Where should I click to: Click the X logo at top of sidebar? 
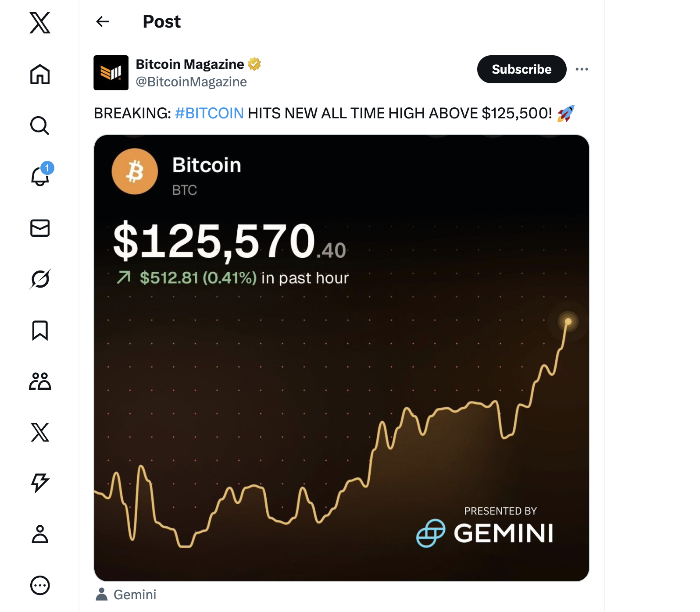click(x=40, y=23)
